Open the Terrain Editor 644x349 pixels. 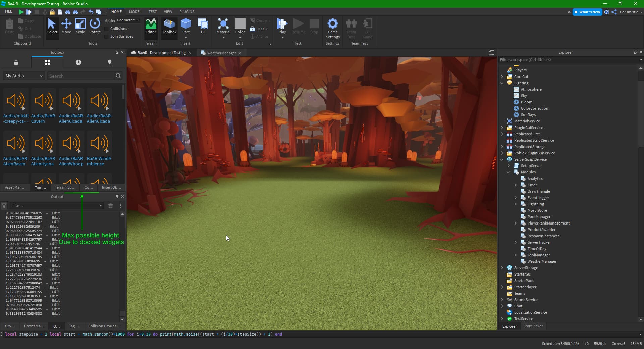point(151,27)
